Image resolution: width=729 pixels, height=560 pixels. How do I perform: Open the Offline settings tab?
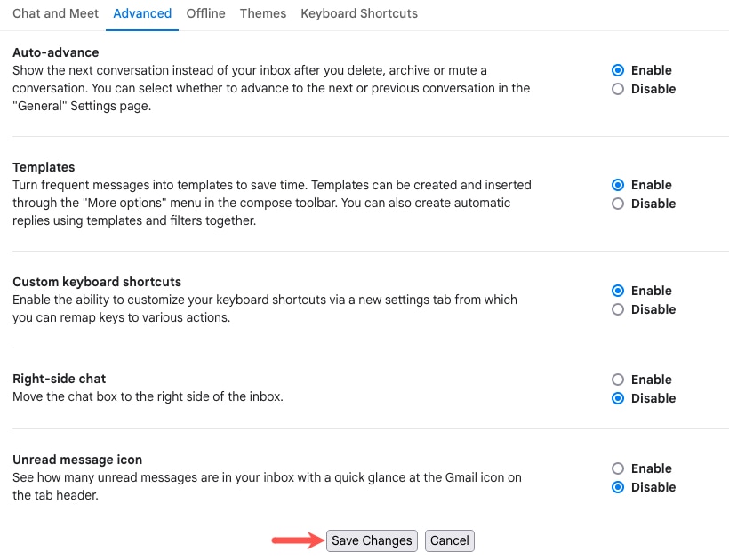[205, 13]
